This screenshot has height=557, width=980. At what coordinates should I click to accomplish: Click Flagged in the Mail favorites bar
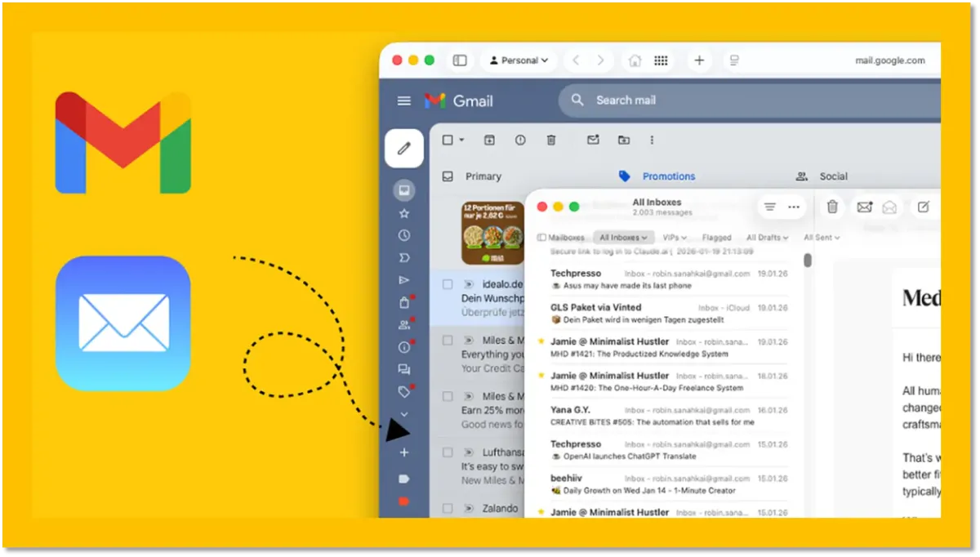tap(716, 238)
